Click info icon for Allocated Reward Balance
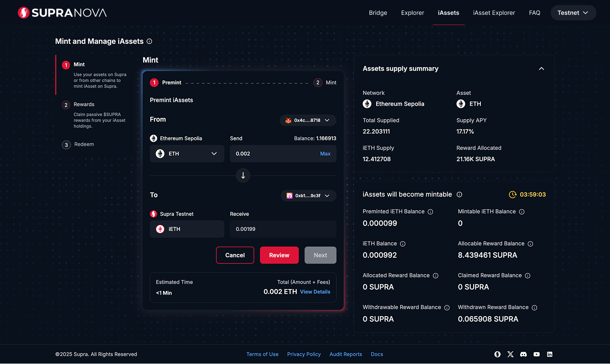The width and height of the screenshot is (610, 364). pos(435,276)
